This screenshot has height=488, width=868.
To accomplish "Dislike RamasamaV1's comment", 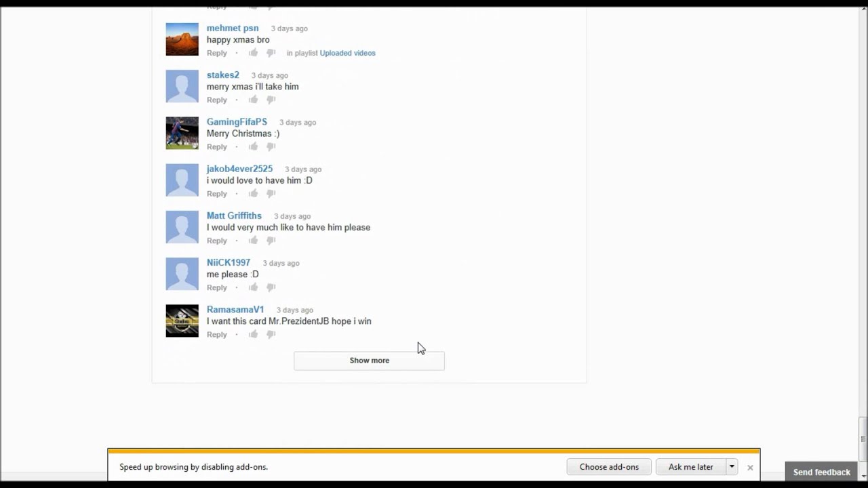I will pos(271,334).
